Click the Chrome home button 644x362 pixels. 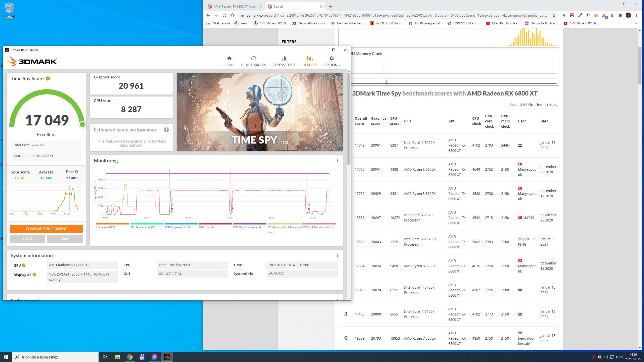pyautogui.click(x=232, y=15)
